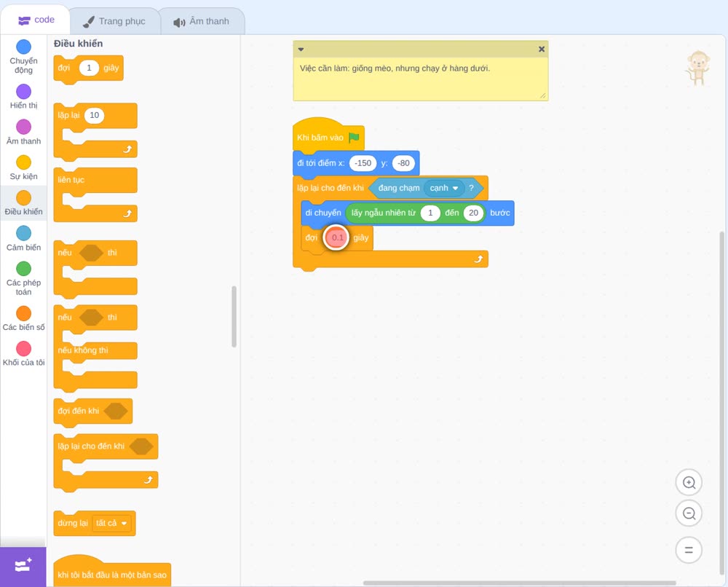Collapse the comment with its arrow
The width and height of the screenshot is (728, 587).
click(x=301, y=50)
